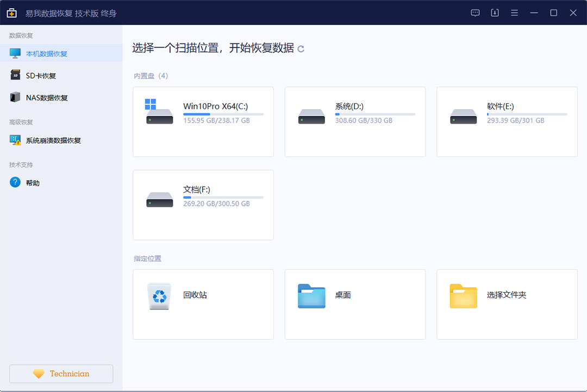Select the 系统(D:) drive card

pyautogui.click(x=355, y=122)
